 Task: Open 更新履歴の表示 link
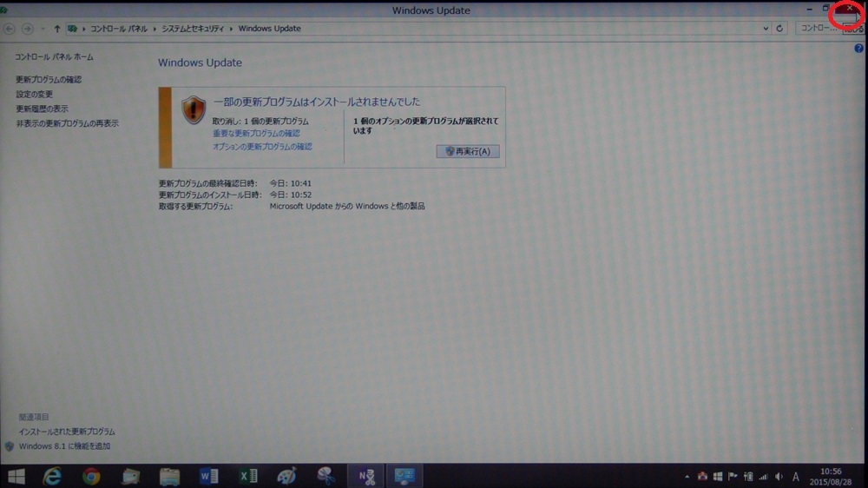[x=42, y=109]
